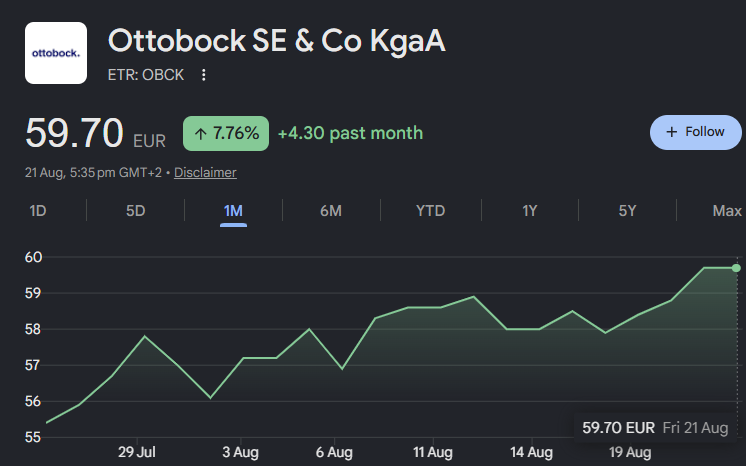Open the three-dot more options menu

coord(204,75)
